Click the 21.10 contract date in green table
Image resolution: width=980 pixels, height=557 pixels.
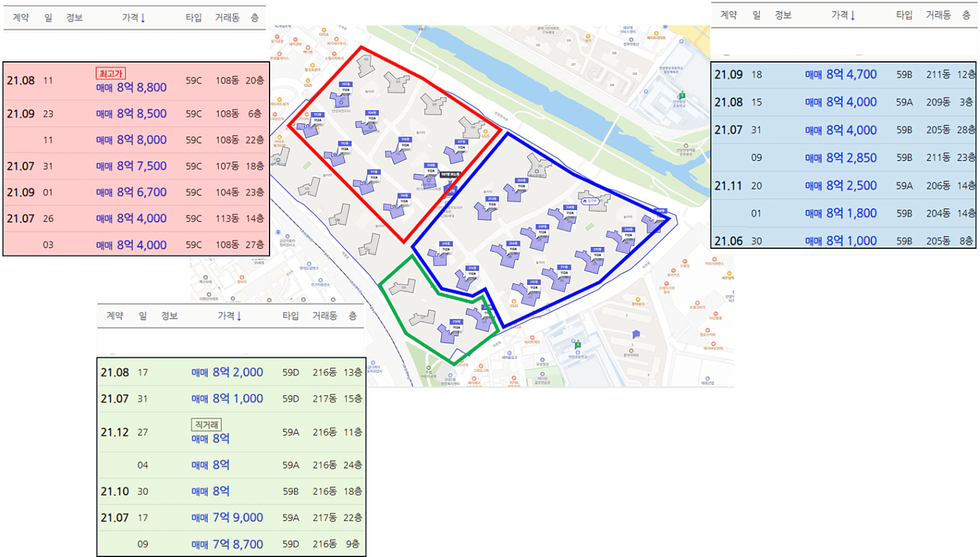115,491
